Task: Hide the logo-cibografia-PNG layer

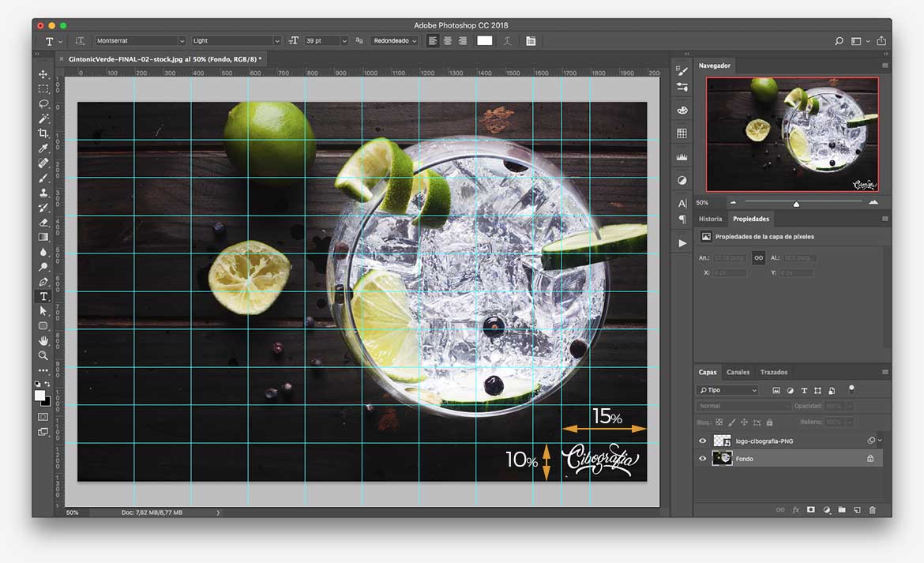Action: (703, 441)
